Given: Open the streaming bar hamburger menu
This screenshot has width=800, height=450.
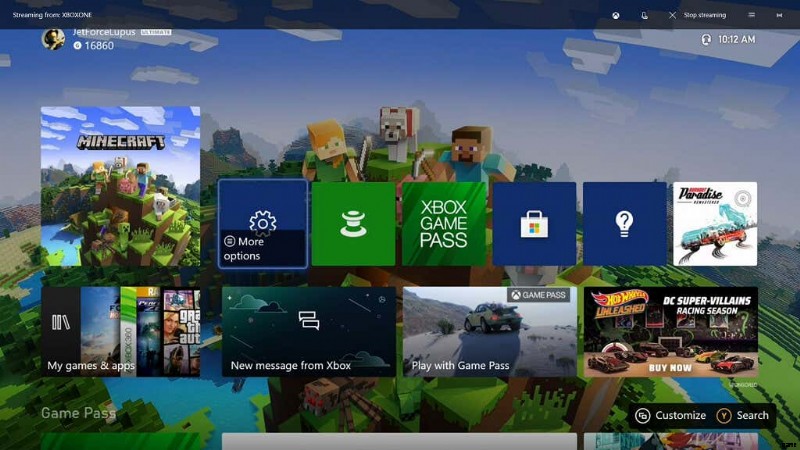Looking at the screenshot, I should pos(752,15).
